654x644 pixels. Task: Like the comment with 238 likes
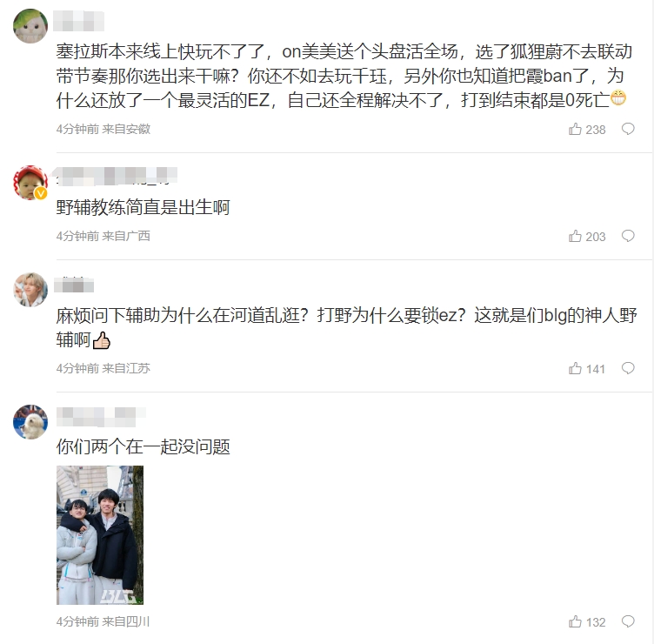click(575, 129)
